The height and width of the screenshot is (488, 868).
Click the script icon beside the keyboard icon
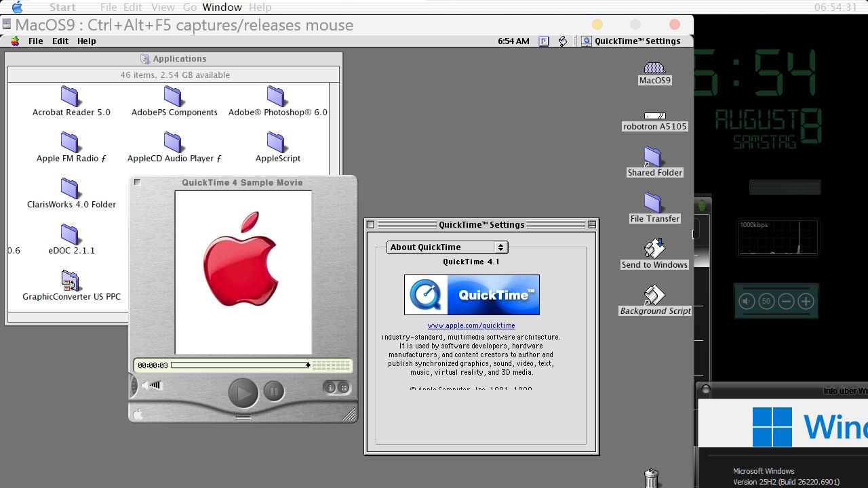coord(563,41)
